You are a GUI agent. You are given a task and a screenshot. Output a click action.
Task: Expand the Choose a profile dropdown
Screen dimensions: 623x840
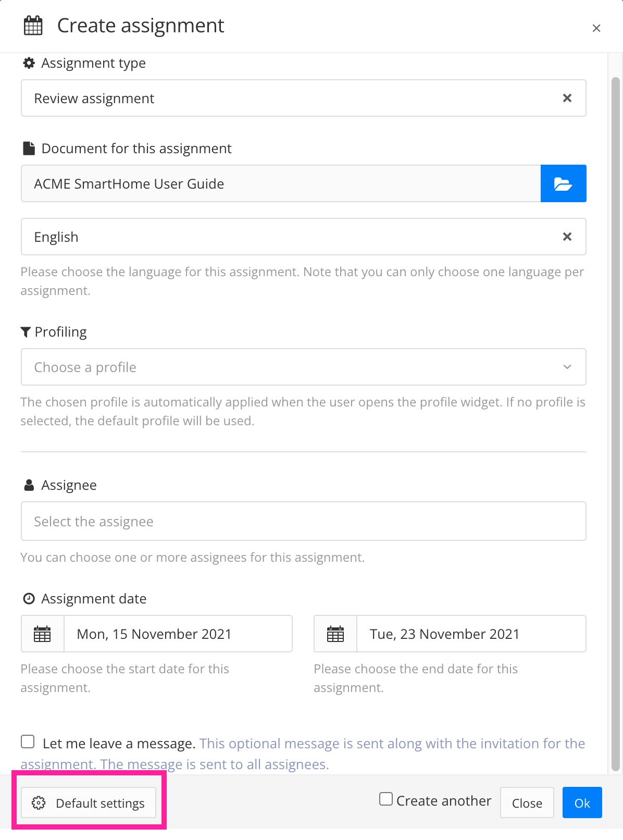click(x=303, y=367)
